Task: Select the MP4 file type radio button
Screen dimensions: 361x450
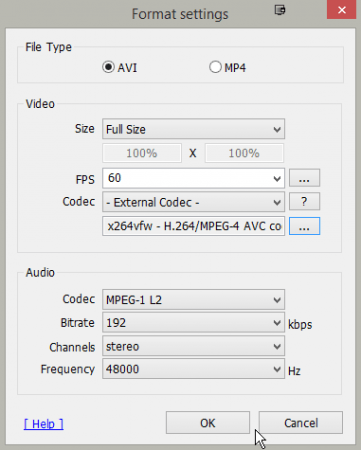Action: [x=215, y=67]
